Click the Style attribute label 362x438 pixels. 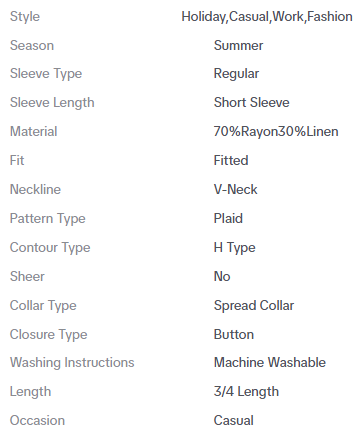click(25, 16)
